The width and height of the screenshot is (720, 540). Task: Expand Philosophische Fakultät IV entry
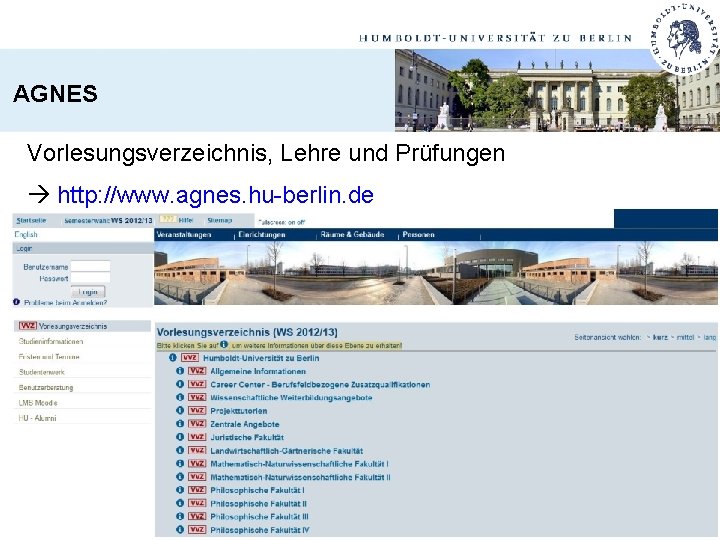pyautogui.click(x=260, y=530)
